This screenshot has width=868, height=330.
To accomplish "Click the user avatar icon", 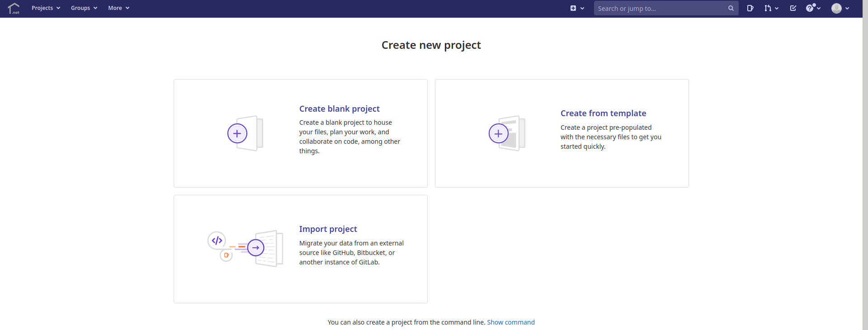I will coord(836,8).
